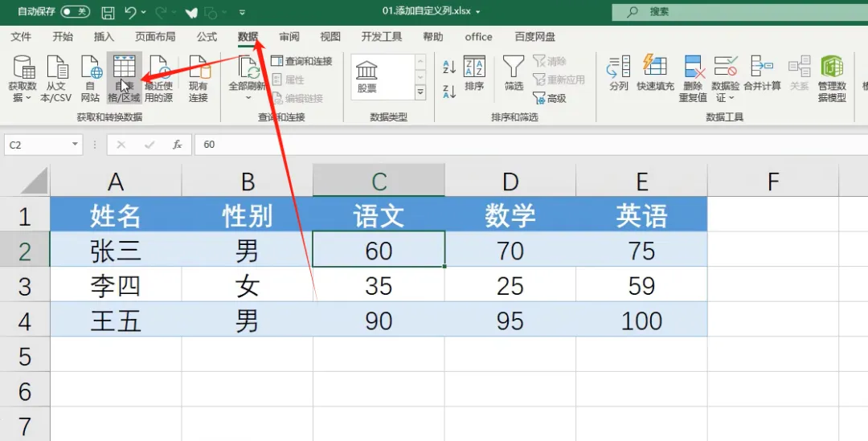This screenshot has width=868, height=441.
Task: Click the 清除 filter button
Action: 550,61
